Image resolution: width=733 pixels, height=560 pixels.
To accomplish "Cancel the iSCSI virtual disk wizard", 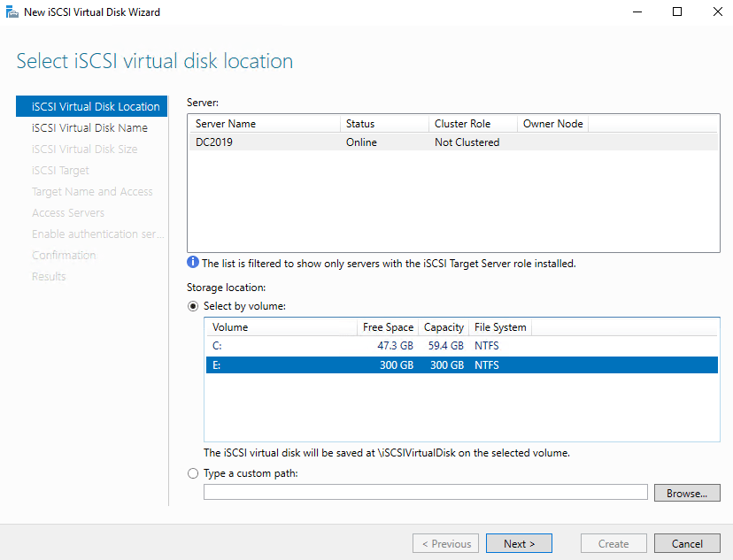I will pos(687,543).
